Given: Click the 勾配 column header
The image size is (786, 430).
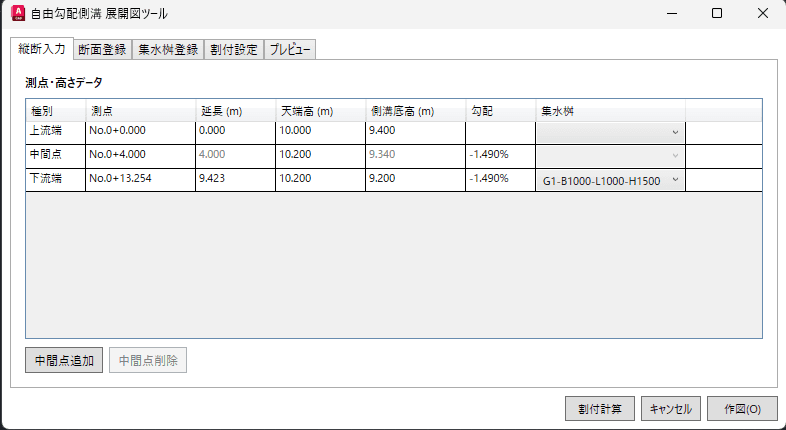Looking at the screenshot, I should click(500, 109).
